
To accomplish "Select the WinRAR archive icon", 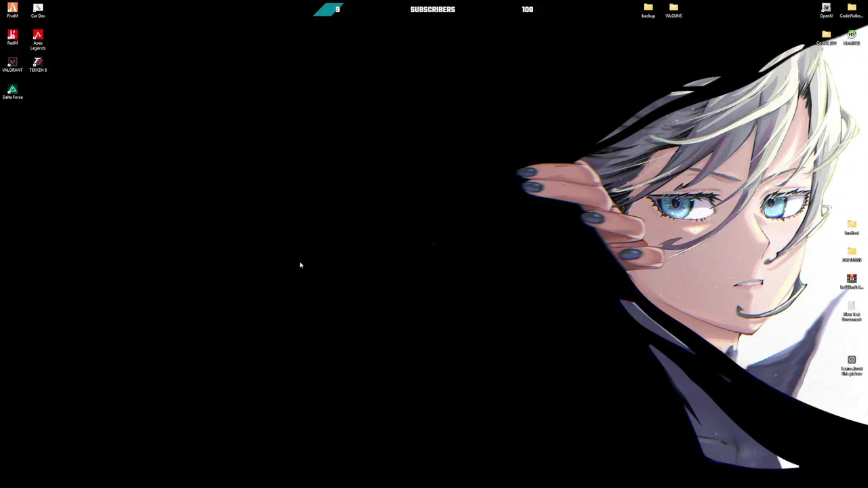I will pyautogui.click(x=852, y=281).
